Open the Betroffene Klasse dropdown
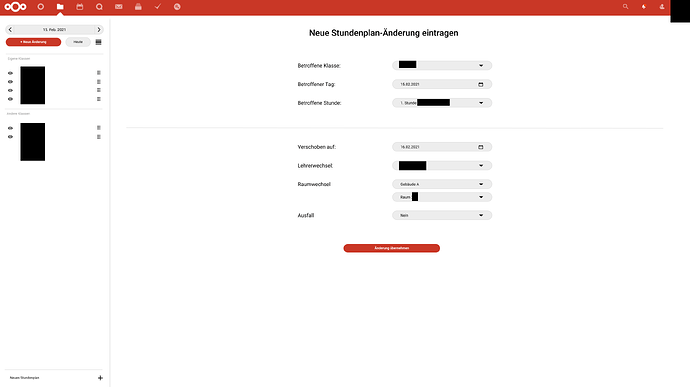690x387 pixels. pos(442,65)
